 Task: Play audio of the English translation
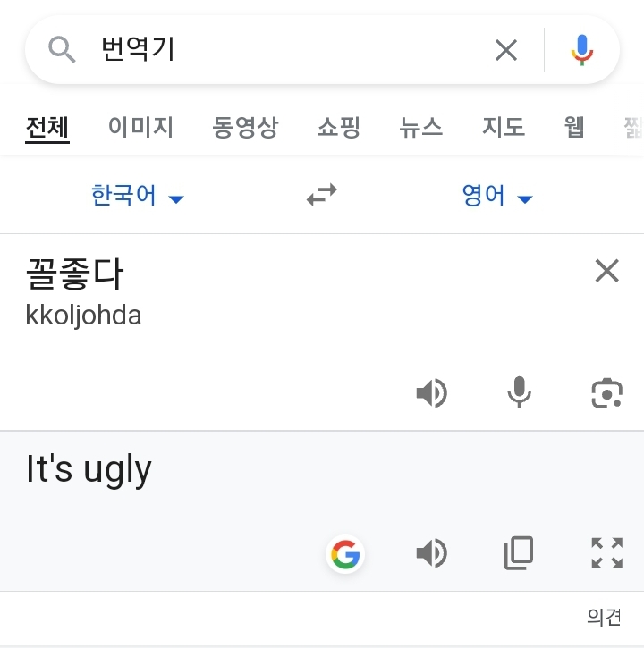tap(431, 554)
